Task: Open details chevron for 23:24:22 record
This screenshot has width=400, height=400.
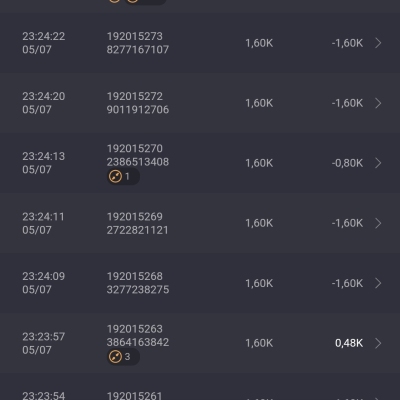Action: pos(378,43)
